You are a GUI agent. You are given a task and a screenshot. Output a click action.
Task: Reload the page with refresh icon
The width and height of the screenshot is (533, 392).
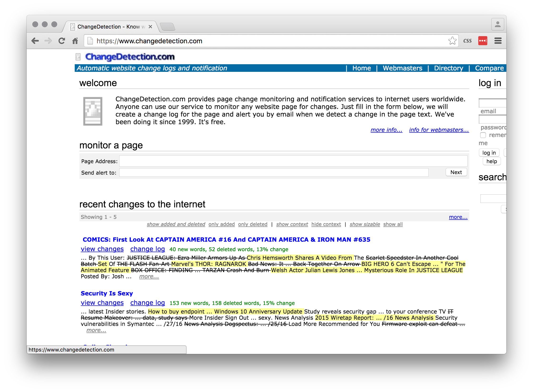(x=62, y=41)
